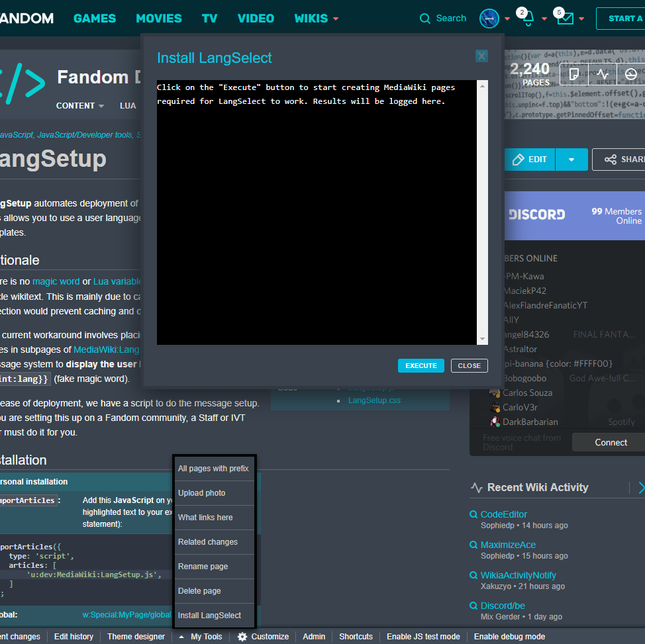Open the Lua variable link

click(x=117, y=281)
